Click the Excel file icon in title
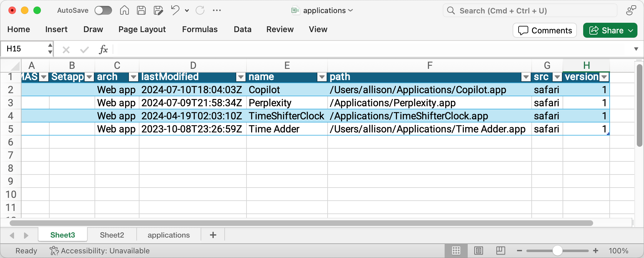Screen dimensions: 644x258 [x=295, y=11]
